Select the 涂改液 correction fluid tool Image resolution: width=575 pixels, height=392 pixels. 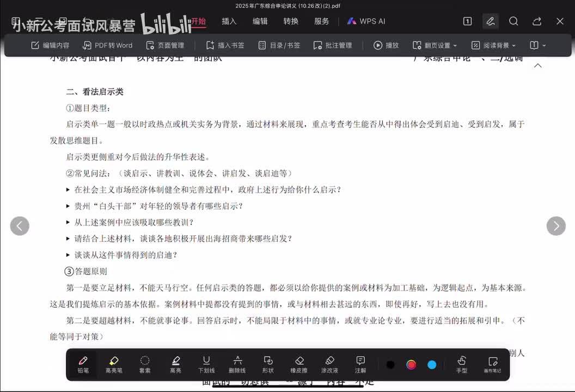pyautogui.click(x=329, y=365)
